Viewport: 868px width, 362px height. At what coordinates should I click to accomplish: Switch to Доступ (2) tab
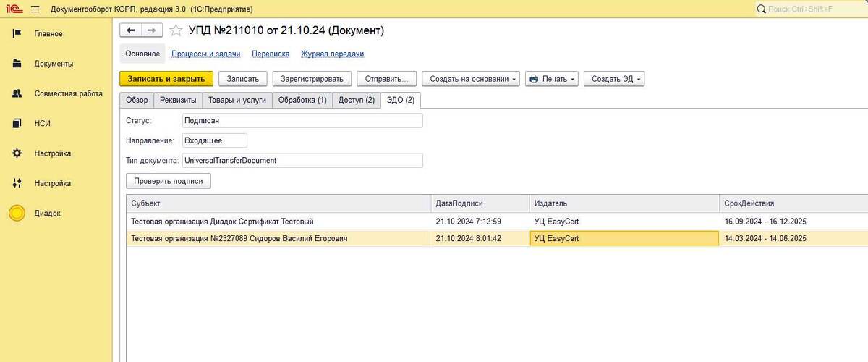pos(357,100)
